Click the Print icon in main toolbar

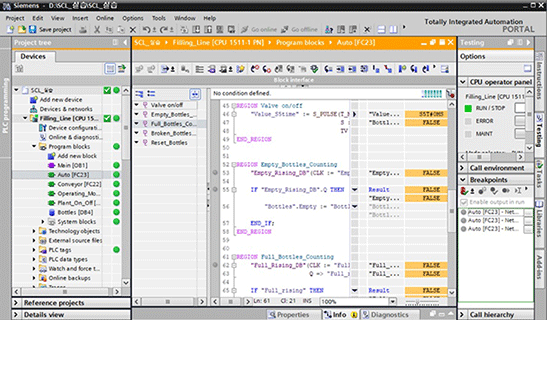83,30
